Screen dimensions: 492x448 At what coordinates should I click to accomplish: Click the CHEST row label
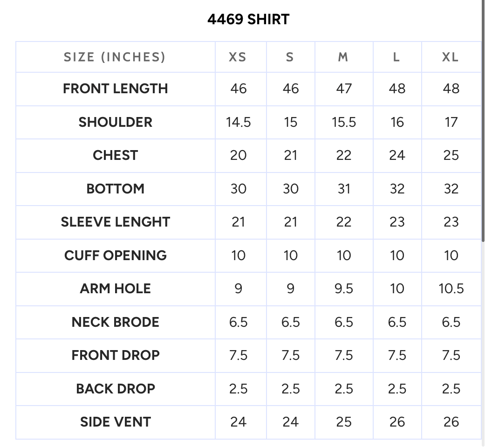coord(115,155)
